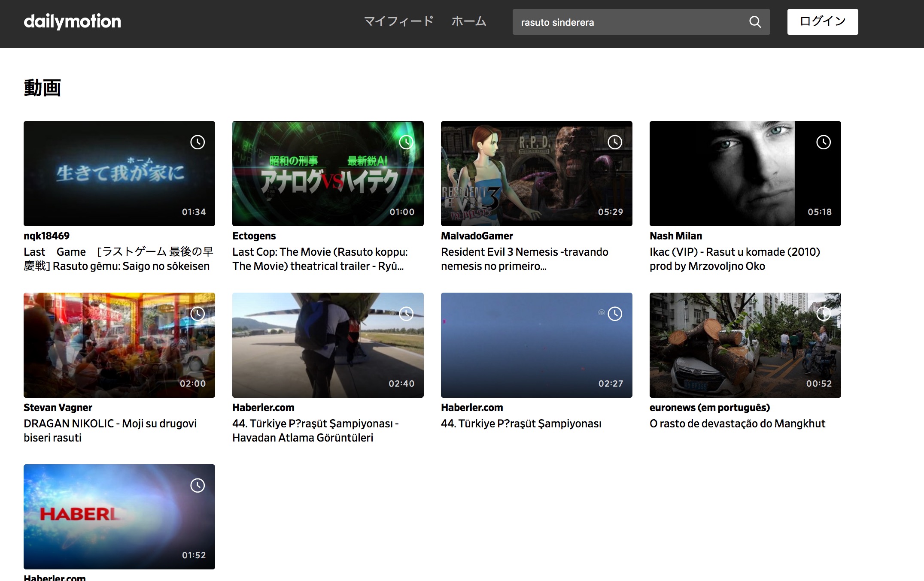Open the HABERL 01:52 thumbnail

(119, 517)
